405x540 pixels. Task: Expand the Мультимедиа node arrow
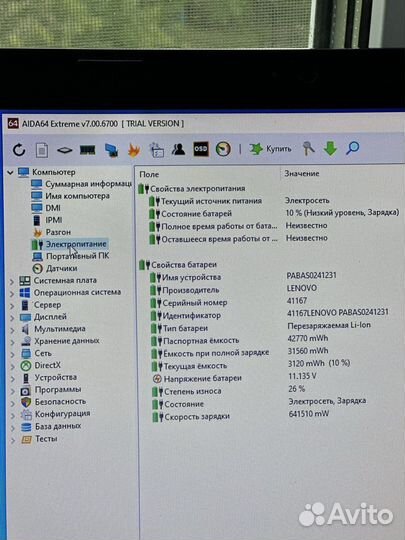click(12, 330)
